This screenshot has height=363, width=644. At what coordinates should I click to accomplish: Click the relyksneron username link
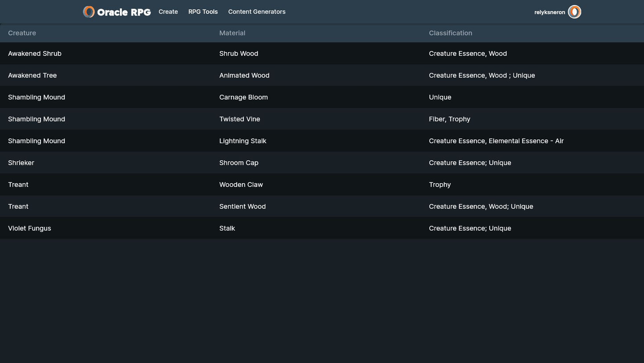tap(550, 12)
